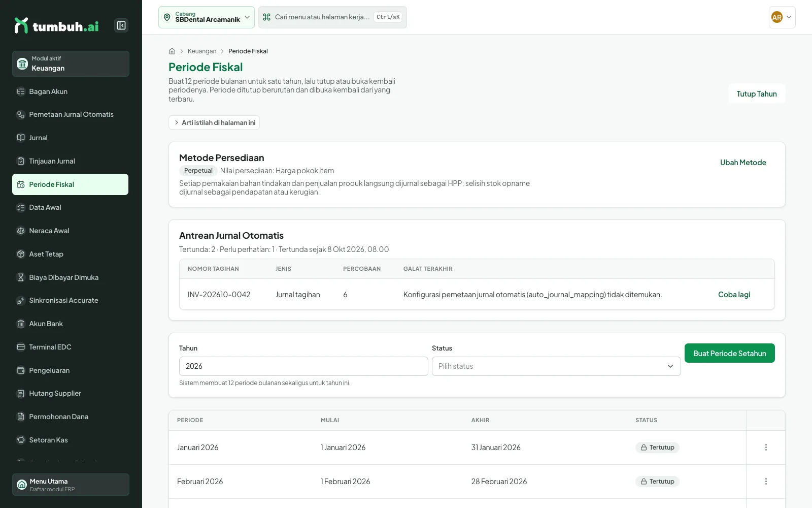Click the Data Awal list icon
The width and height of the screenshot is (812, 508).
21,208
